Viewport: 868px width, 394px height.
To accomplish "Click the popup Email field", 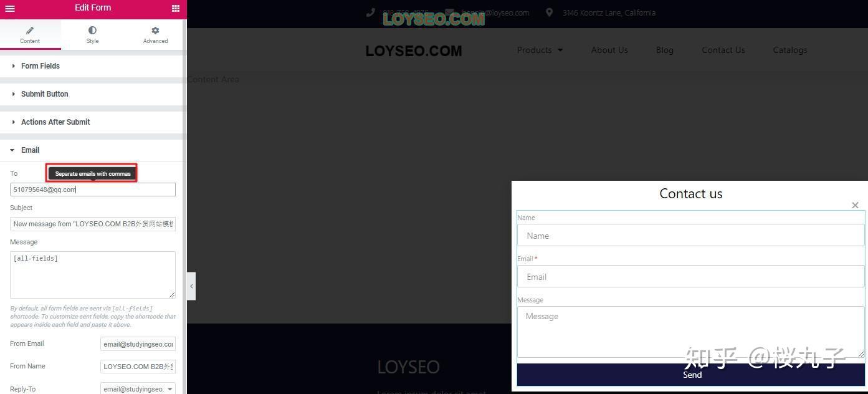I will tap(690, 277).
